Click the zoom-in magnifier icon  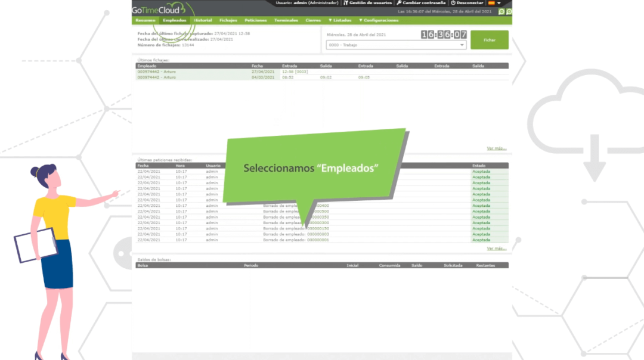tap(509, 12)
